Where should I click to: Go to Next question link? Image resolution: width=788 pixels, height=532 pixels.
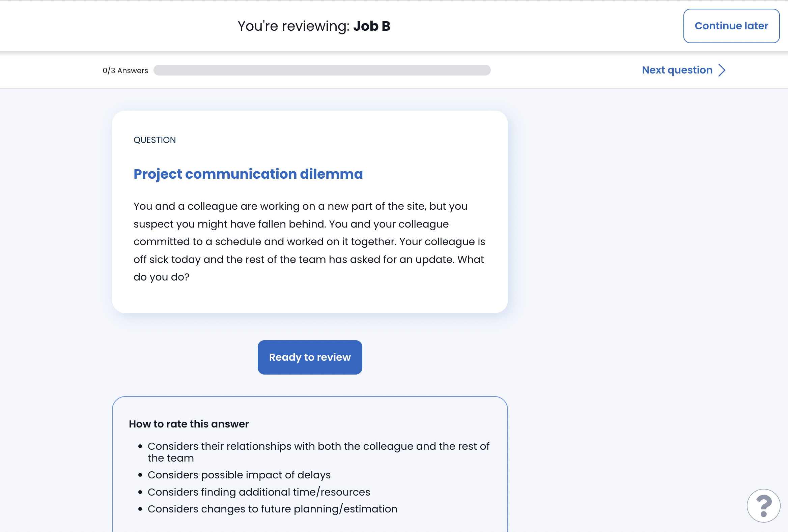pos(677,70)
